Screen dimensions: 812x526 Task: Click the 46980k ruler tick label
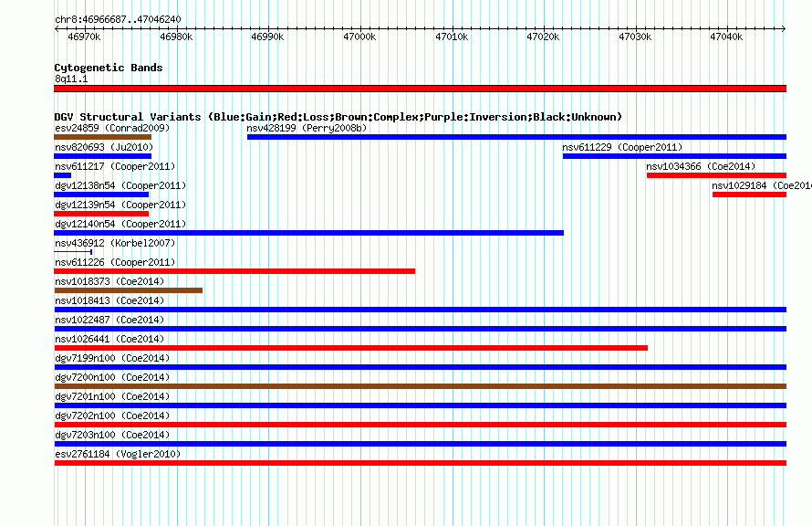click(x=176, y=37)
